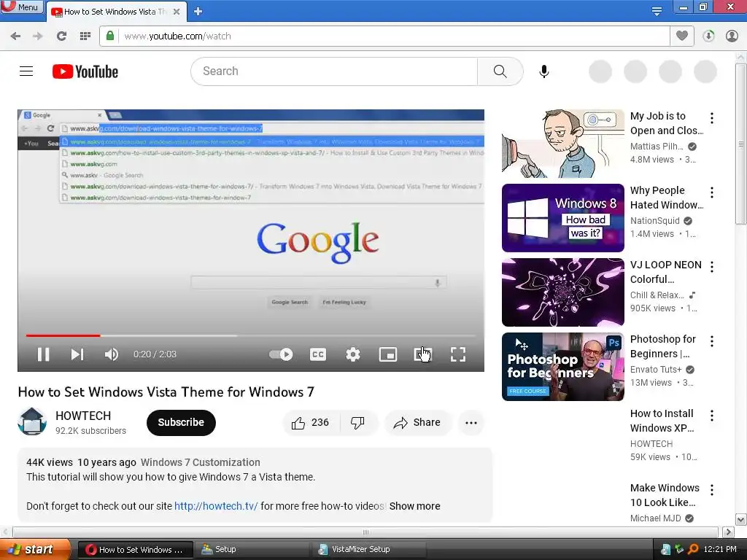The image size is (747, 560).
Task: Open YouTube hamburger guide menu
Action: point(26,71)
